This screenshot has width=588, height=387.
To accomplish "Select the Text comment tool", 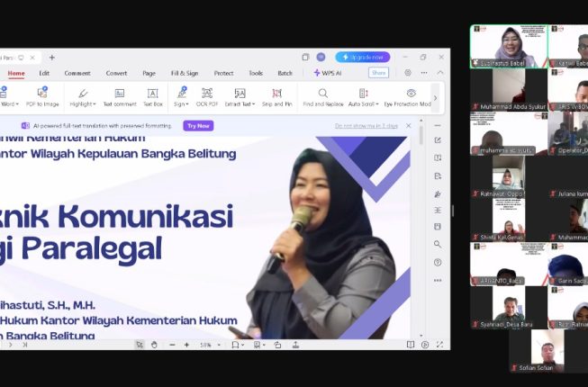I will [x=120, y=97].
